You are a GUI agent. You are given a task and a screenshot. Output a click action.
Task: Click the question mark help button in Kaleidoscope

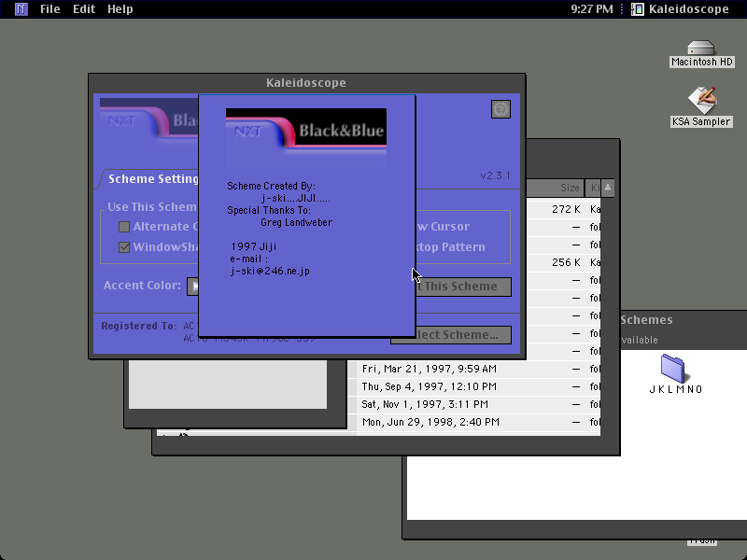(x=500, y=109)
